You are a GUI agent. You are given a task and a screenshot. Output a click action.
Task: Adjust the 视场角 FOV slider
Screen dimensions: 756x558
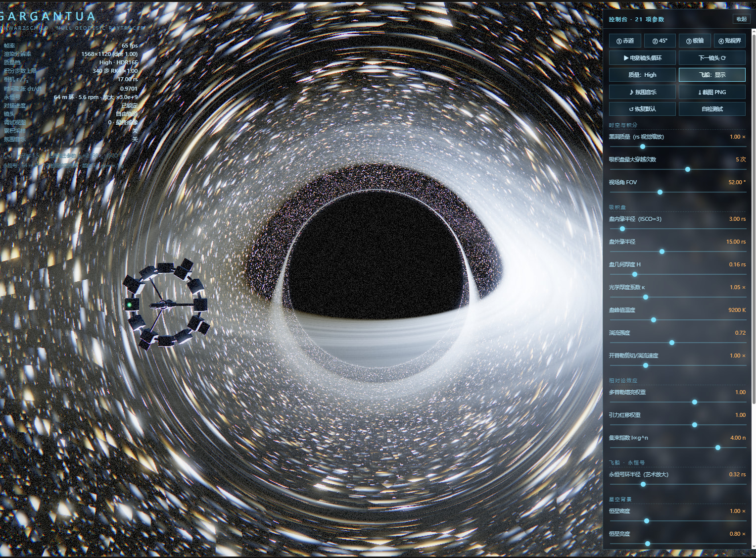(x=678, y=192)
